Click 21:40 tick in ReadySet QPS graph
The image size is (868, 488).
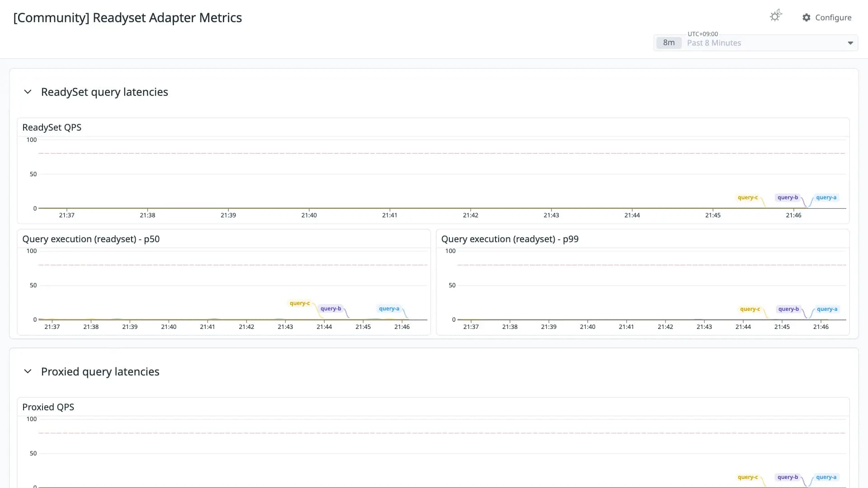click(x=309, y=215)
